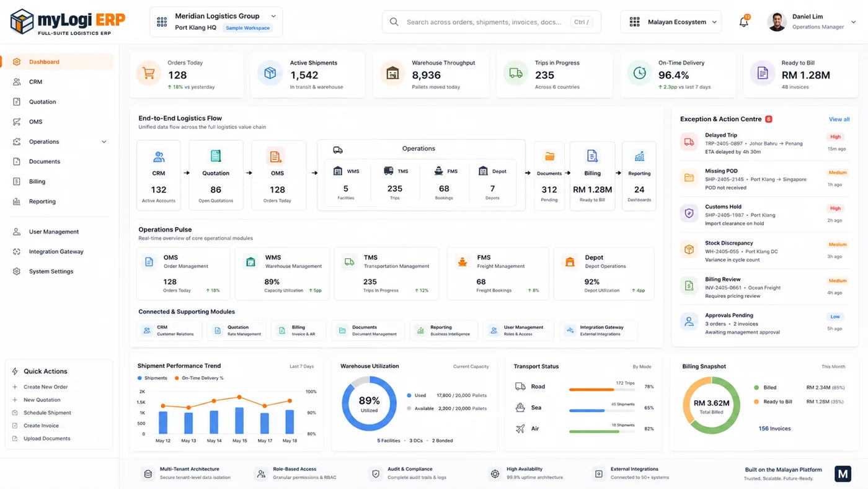868x489 pixels.
Task: Click the Warehouse Throughput icon
Action: click(x=392, y=73)
